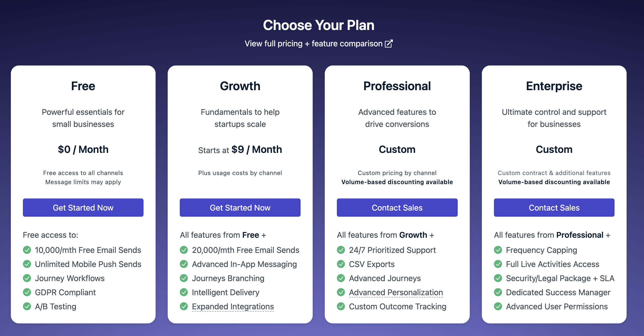
Task: Click the Advanced Personalization underlined feature
Action: pyautogui.click(x=396, y=292)
